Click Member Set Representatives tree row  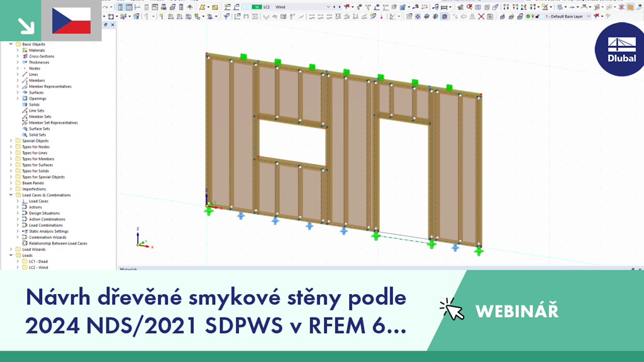(x=53, y=123)
